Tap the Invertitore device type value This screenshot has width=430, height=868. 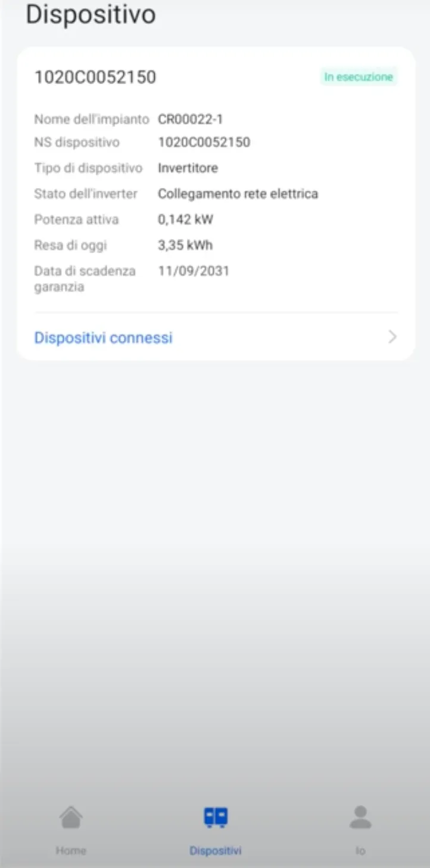[188, 168]
